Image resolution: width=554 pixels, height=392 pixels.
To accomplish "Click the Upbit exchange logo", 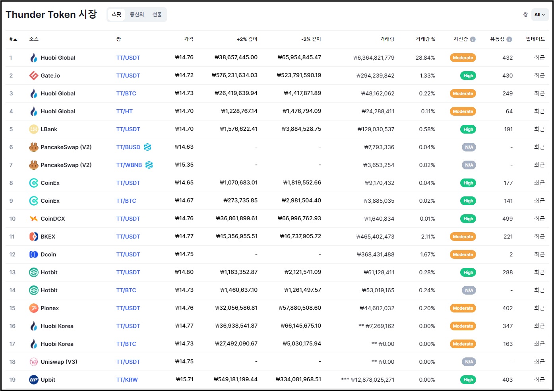I will (34, 380).
